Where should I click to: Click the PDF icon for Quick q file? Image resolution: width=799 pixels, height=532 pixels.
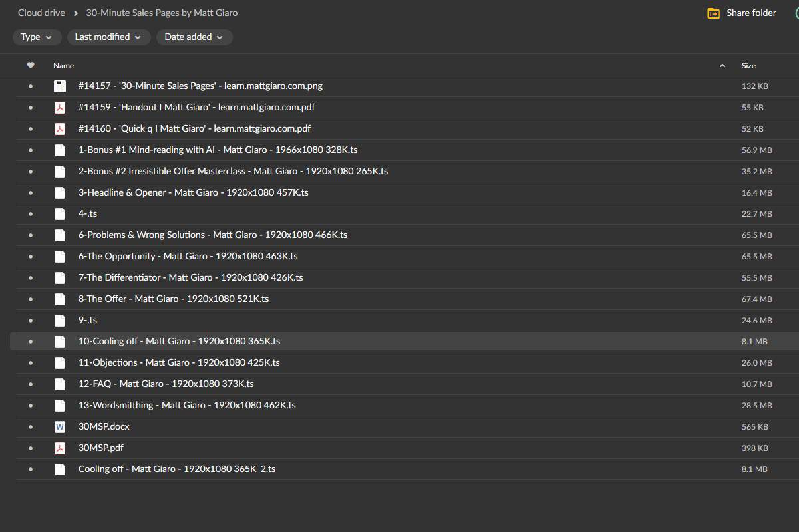click(60, 128)
